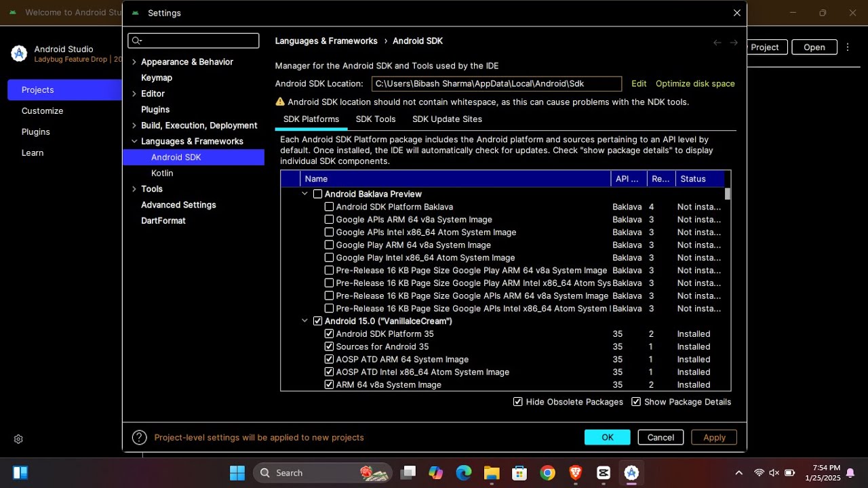The image size is (868, 488).
Task: Click the Optimize disk space link
Action: coord(695,84)
